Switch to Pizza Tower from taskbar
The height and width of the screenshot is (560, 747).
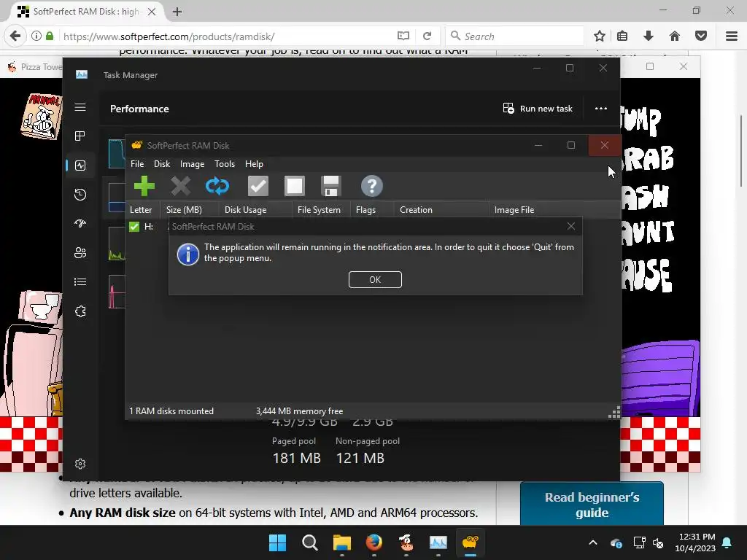click(x=406, y=542)
